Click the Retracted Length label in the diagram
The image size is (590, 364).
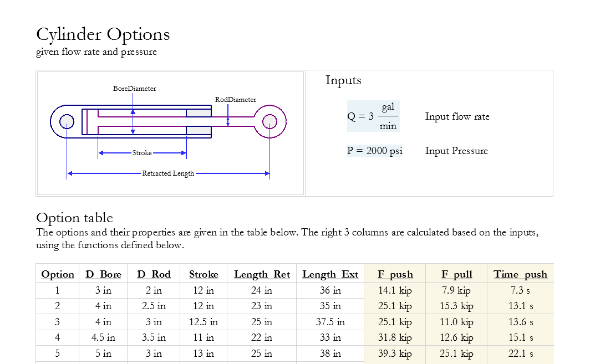coord(168,173)
